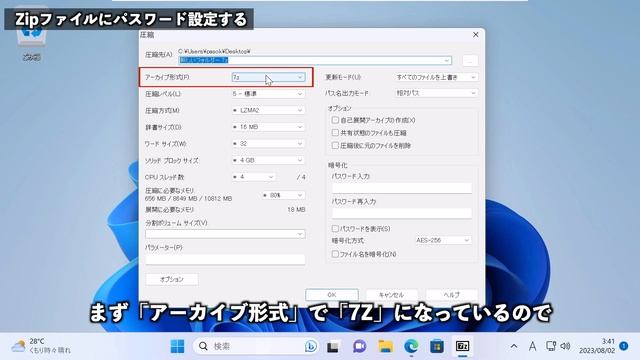Expand the archive destination path dropdown
This screenshot has height=360, width=640.
[447, 60]
